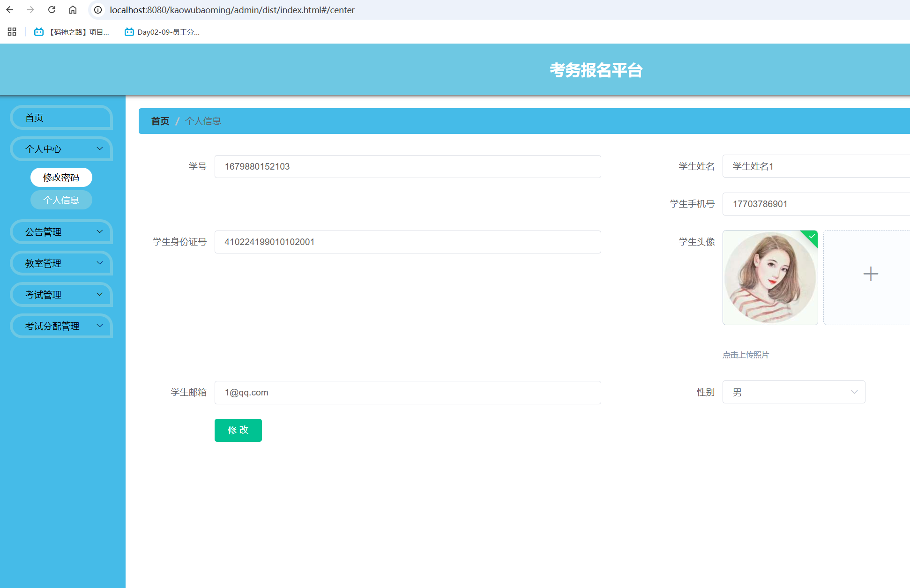Open the 性别 dropdown

pos(793,392)
